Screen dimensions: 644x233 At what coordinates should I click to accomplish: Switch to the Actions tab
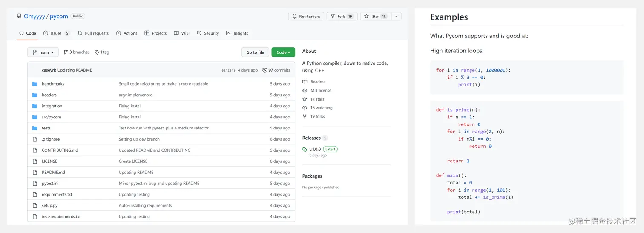[126, 33]
